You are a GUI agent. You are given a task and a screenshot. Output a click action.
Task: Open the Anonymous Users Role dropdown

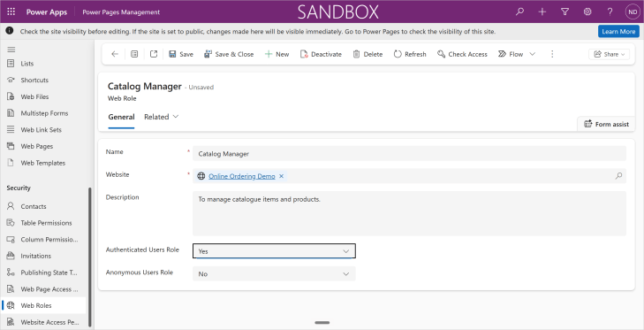(274, 273)
